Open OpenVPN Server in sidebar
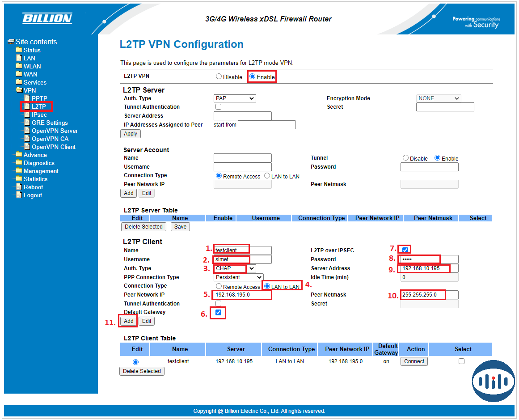 coord(55,131)
